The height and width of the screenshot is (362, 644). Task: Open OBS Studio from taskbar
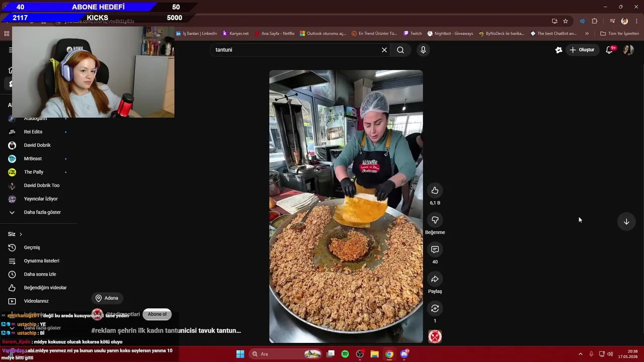pyautogui.click(x=360, y=354)
